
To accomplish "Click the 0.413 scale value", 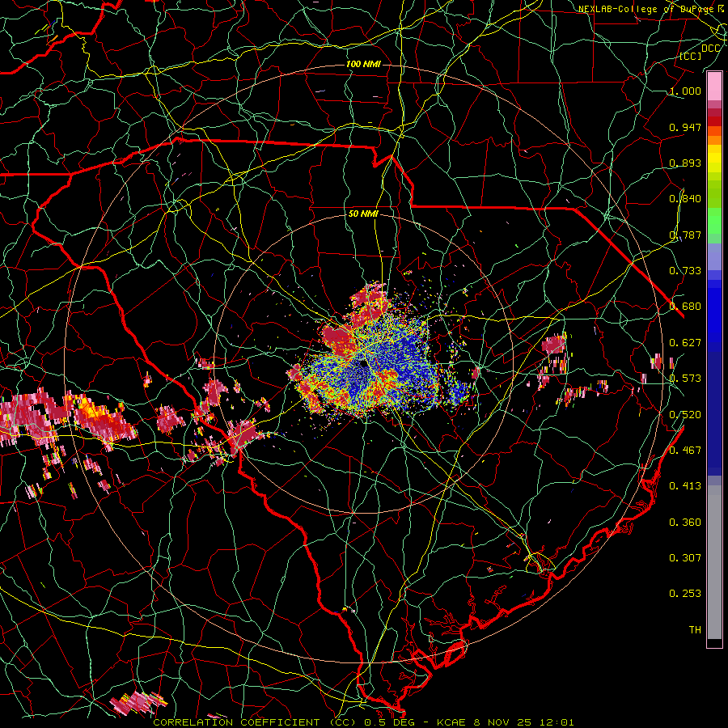I will click(685, 486).
